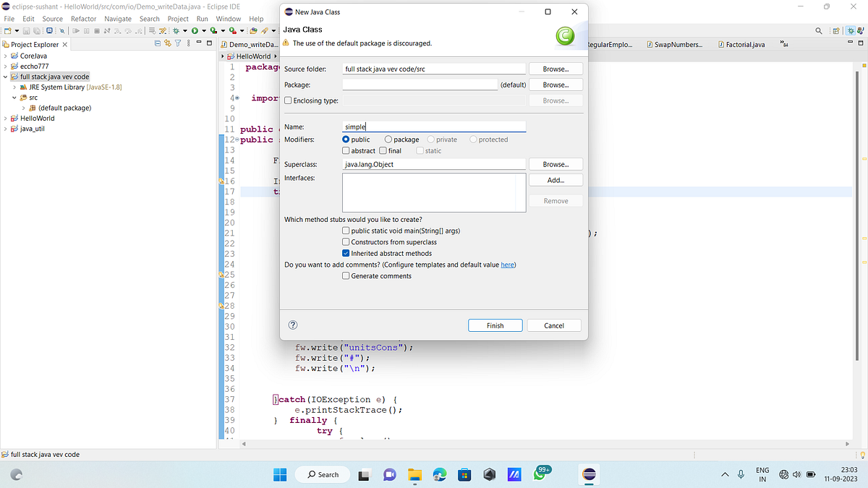The height and width of the screenshot is (488, 868).
Task: Open Microsoft Edge from the taskbar
Action: click(x=439, y=474)
